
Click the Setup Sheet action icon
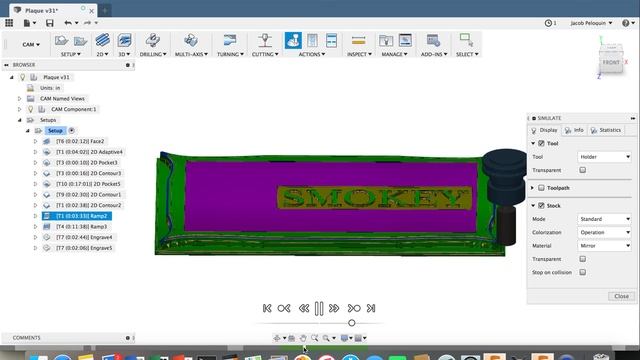coord(331,40)
